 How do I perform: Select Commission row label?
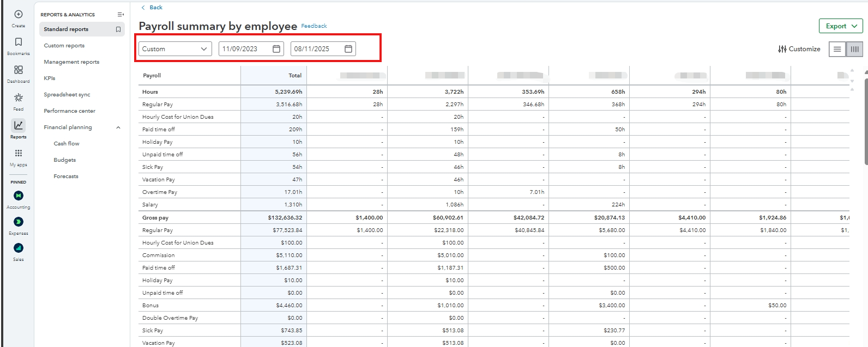[159, 255]
